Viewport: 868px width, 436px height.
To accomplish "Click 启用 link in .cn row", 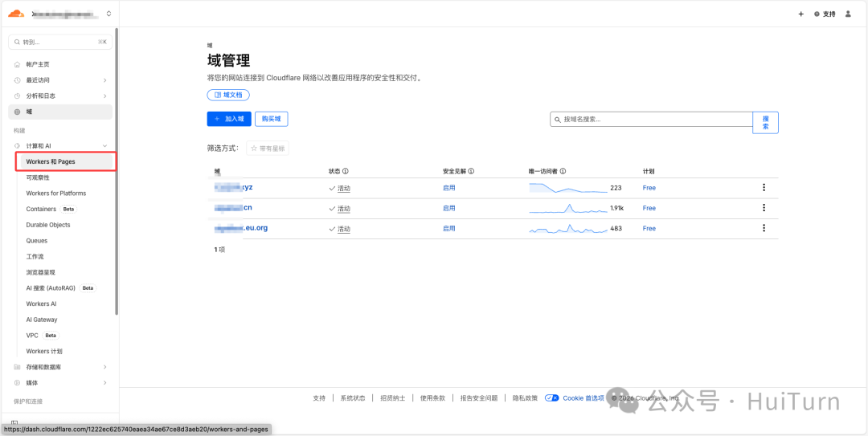I will click(449, 208).
